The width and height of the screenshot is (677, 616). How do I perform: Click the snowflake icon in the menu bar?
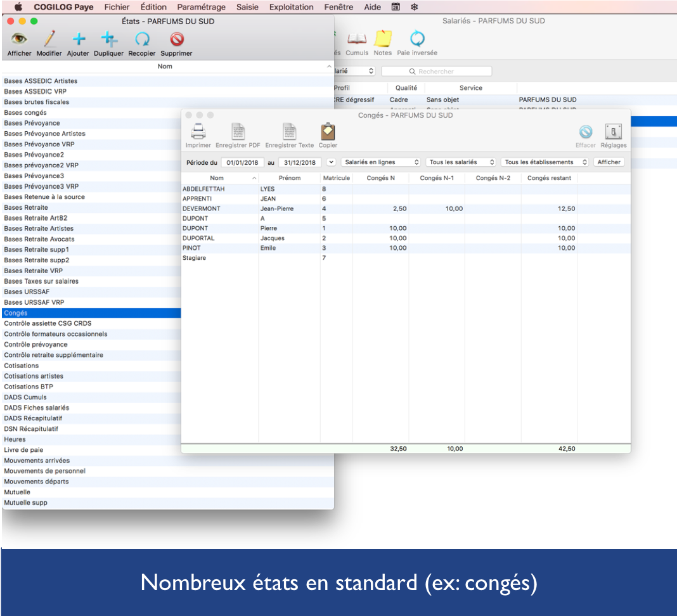(414, 7)
